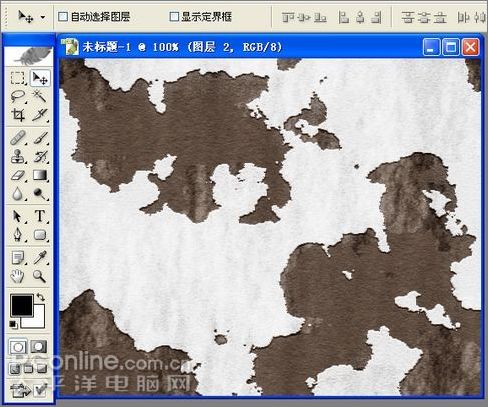Pick the Hand tool
The image size is (488, 407).
17,276
